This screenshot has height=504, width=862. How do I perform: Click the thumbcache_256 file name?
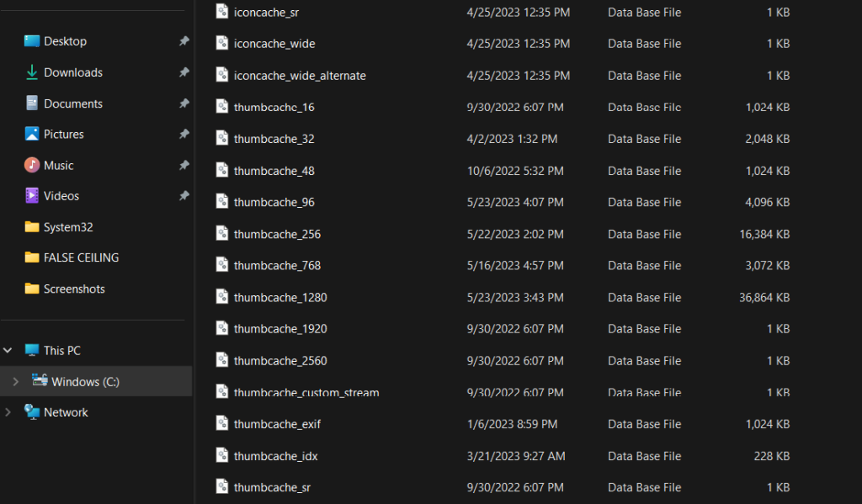(x=277, y=234)
